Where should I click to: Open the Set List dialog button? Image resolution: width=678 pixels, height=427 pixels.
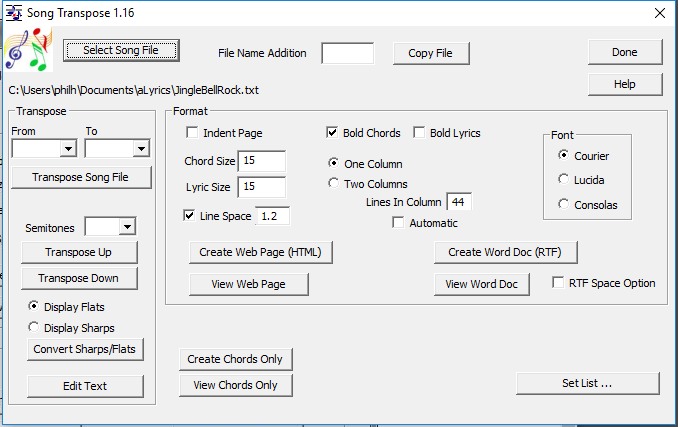[585, 383]
